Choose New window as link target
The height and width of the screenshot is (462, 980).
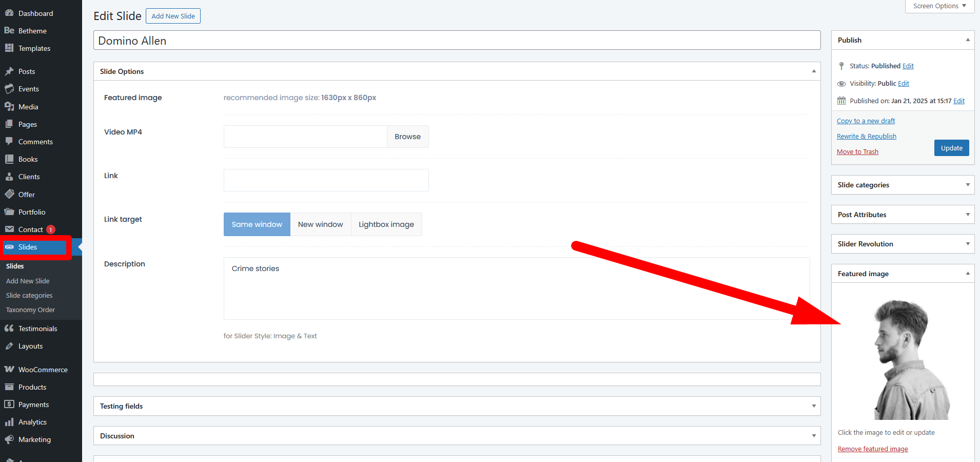pos(320,224)
